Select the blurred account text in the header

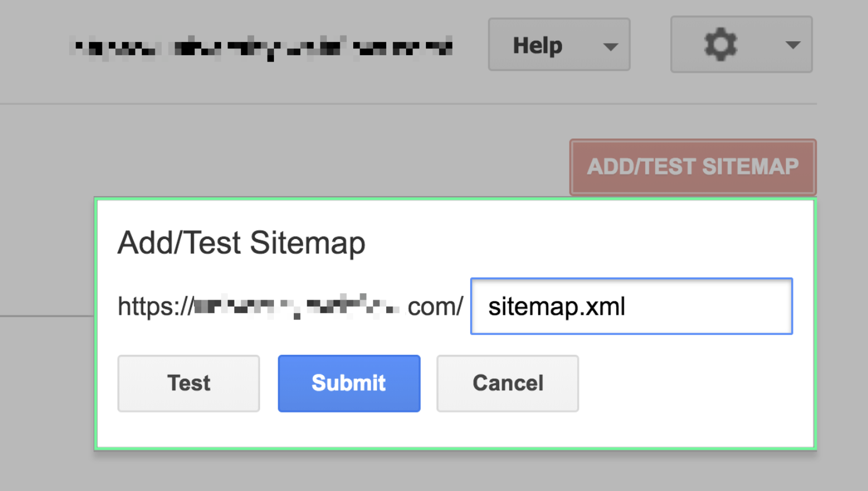coord(261,47)
